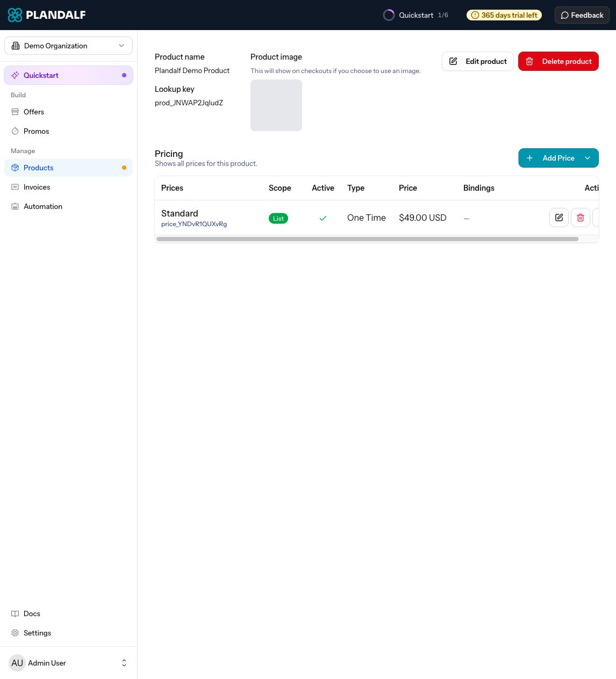Expand the Demo Organization selector
Viewport: 616px width, 679px height.
point(68,46)
